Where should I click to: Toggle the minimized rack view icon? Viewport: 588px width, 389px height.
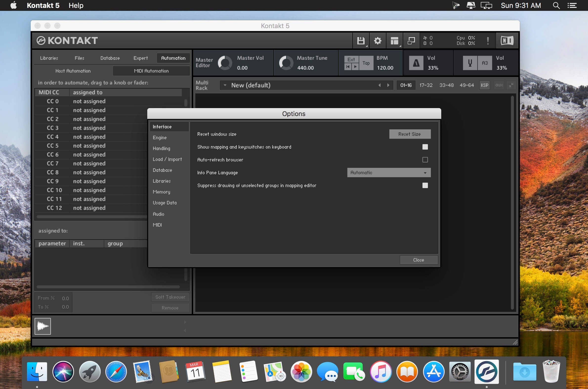411,41
